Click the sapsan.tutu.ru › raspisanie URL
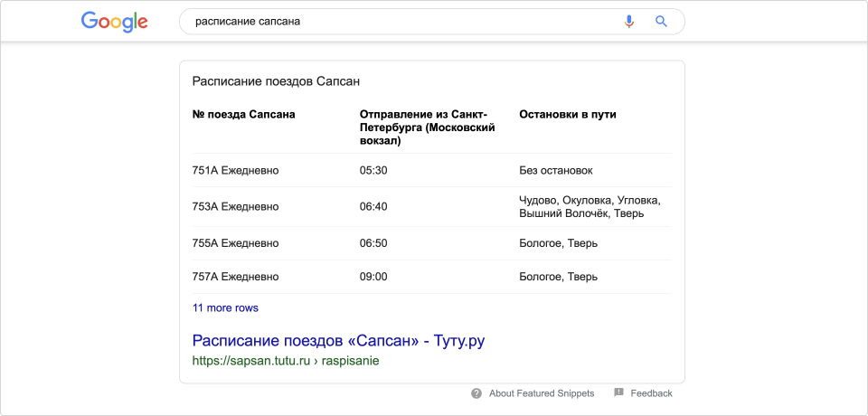 click(286, 361)
